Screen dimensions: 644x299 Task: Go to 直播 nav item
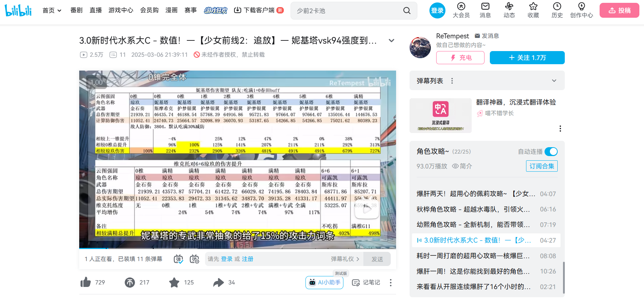pyautogui.click(x=96, y=10)
